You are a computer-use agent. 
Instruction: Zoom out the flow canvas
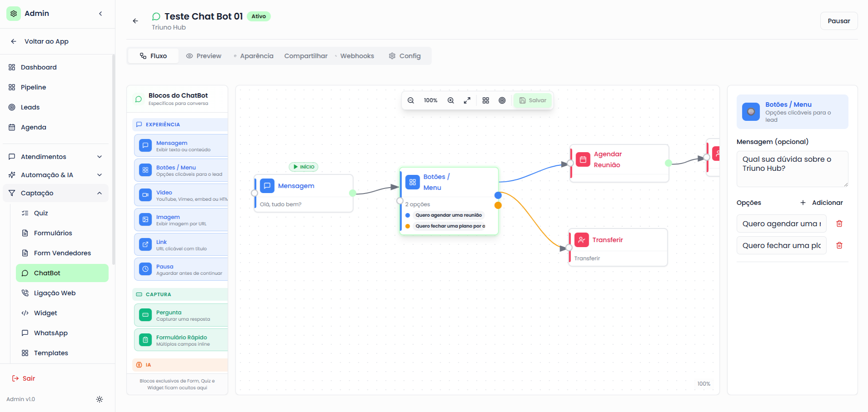coord(411,100)
